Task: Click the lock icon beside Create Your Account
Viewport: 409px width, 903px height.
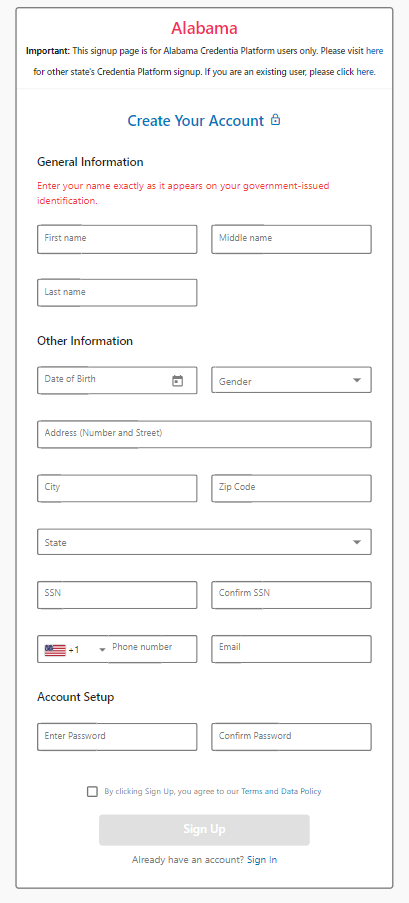Action: coord(275,120)
